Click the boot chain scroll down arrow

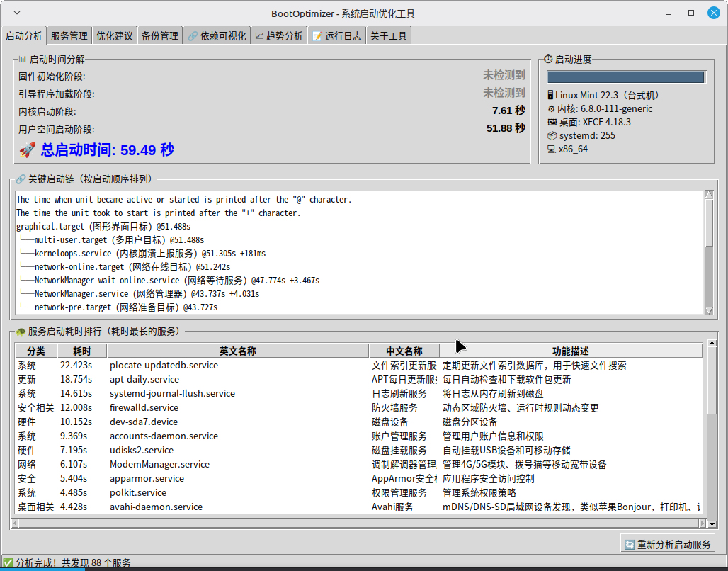click(709, 310)
